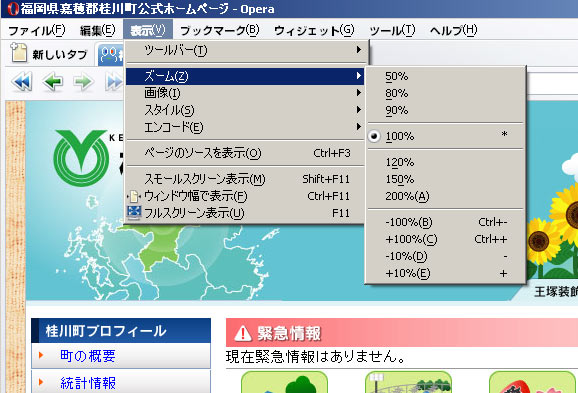Click the Opera logo in title bar
Image resolution: width=578 pixels, height=393 pixels.
coord(13,8)
